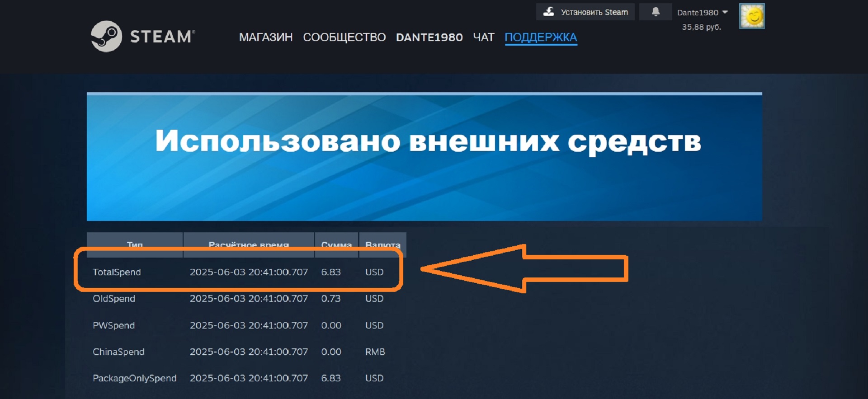Click the OldSpend row label
This screenshot has width=868, height=399.
[x=114, y=299]
